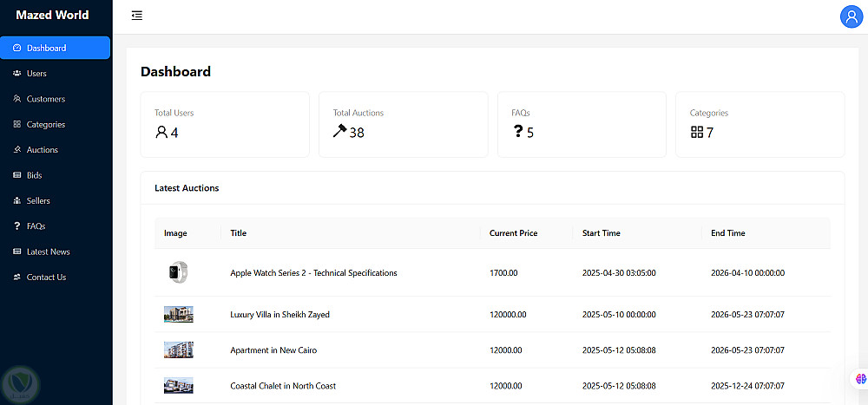Viewport: 868px width, 405px height.
Task: Click the Coastal Chalet in North Coast title
Action: point(283,386)
